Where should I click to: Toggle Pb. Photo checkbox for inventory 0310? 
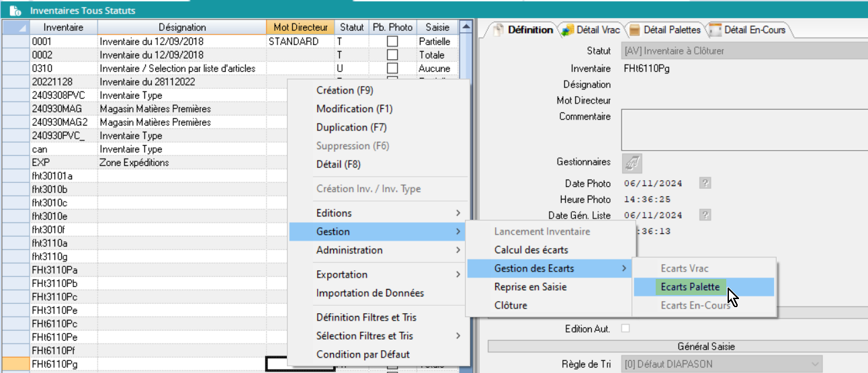pos(392,69)
